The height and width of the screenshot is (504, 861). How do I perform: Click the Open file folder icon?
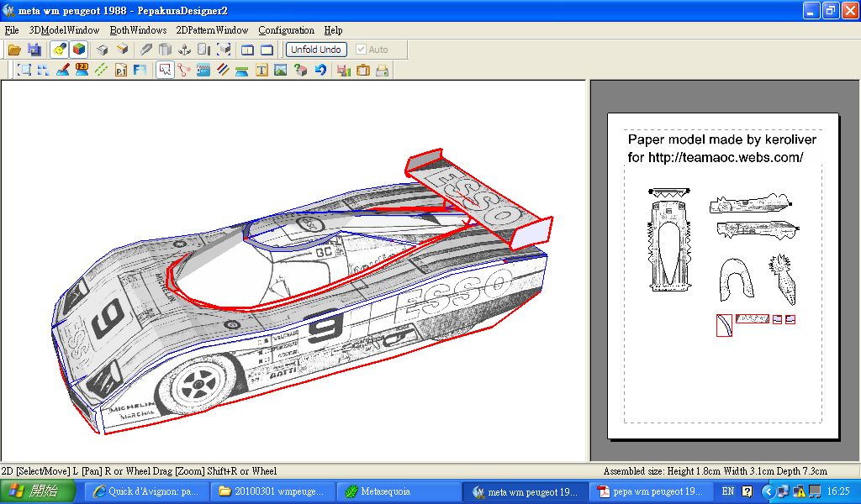14,50
